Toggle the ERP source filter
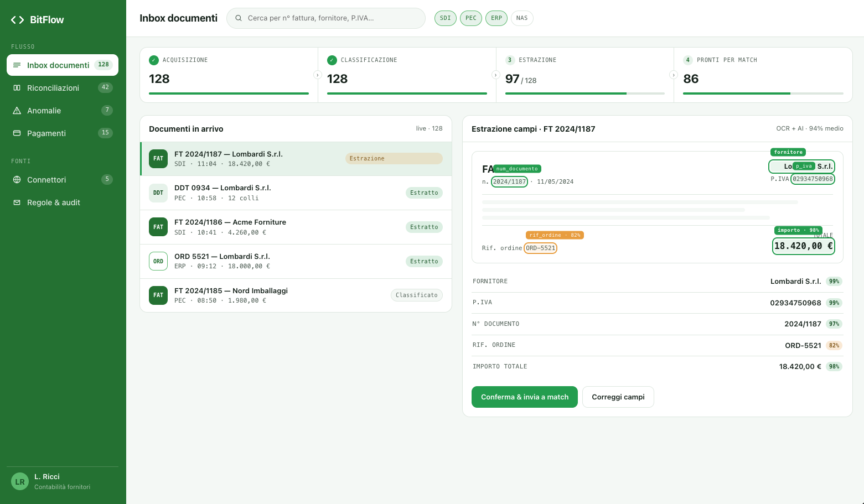Viewport: 864px width, 504px height. tap(496, 18)
